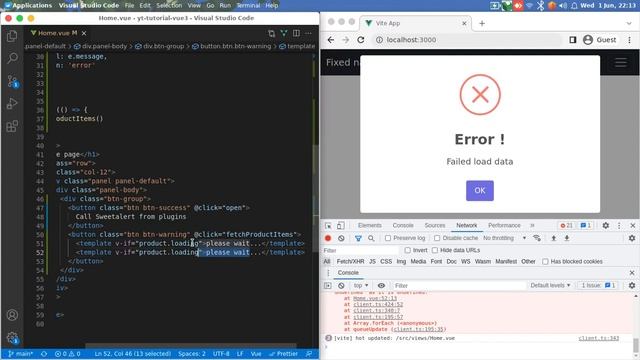
Task: Open network search magnifier
Action: click(371, 238)
